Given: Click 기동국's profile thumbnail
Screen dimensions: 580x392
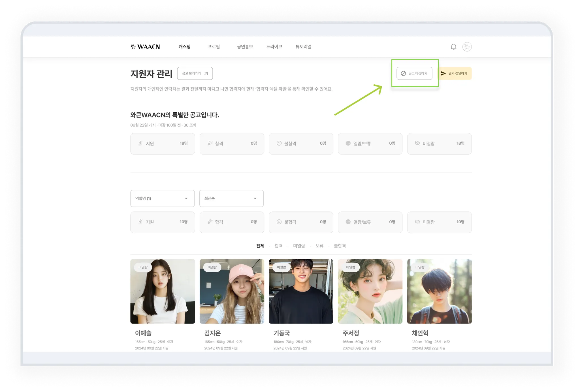Looking at the screenshot, I should [x=301, y=292].
